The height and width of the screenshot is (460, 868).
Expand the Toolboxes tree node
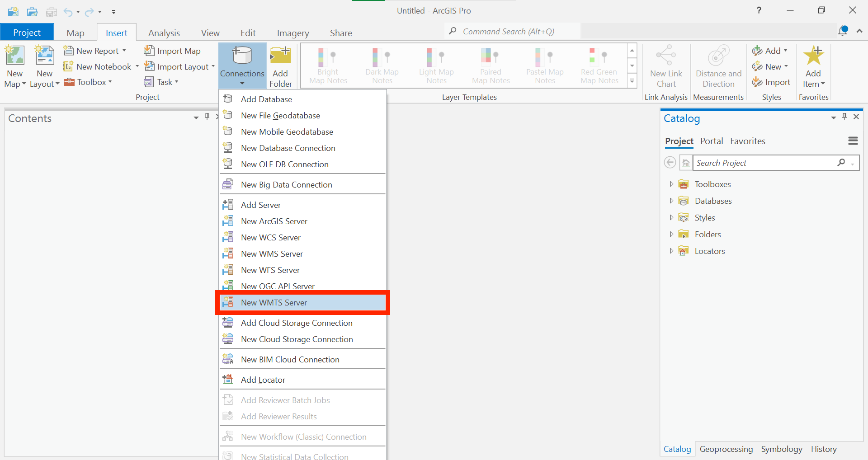[x=671, y=184]
